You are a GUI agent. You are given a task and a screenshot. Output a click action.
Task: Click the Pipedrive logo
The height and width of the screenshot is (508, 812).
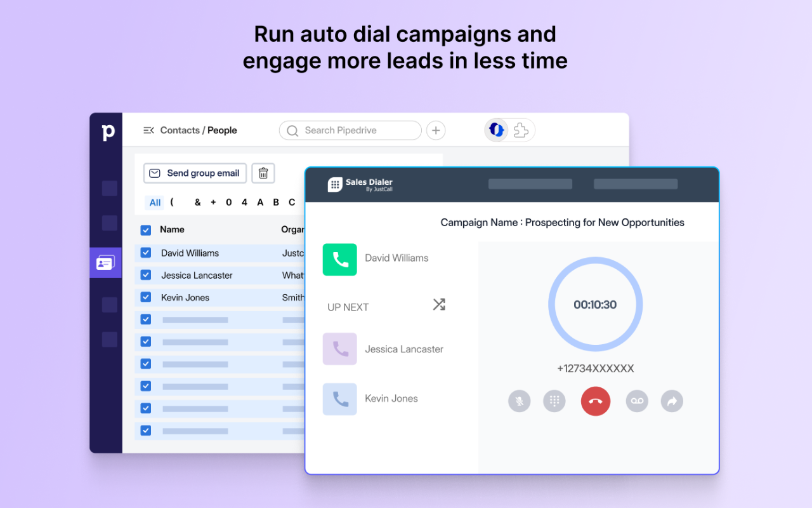coord(107,130)
